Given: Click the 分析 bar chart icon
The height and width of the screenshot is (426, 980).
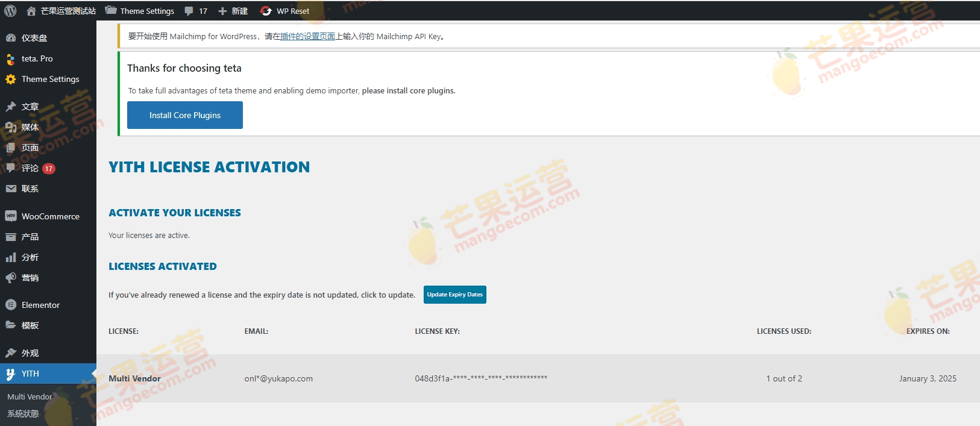Looking at the screenshot, I should pos(11,257).
